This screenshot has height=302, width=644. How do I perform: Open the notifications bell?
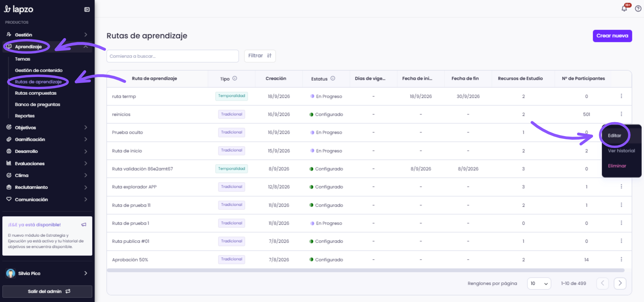click(x=624, y=9)
